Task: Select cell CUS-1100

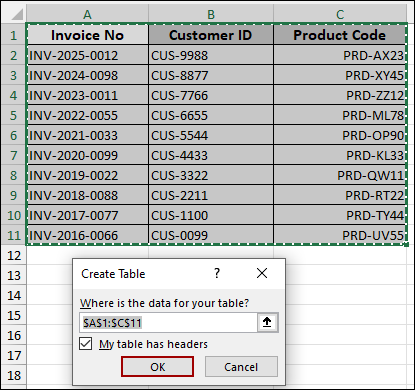Action: click(x=211, y=215)
